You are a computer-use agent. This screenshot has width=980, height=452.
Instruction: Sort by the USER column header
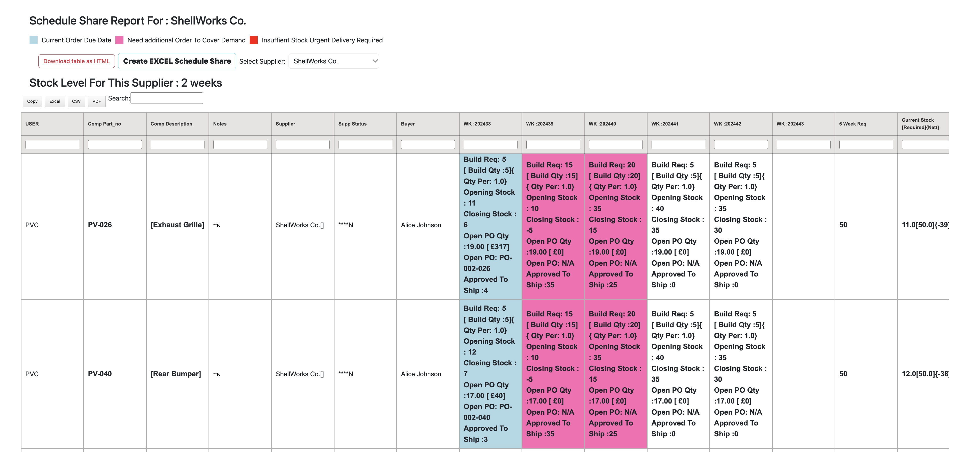32,124
